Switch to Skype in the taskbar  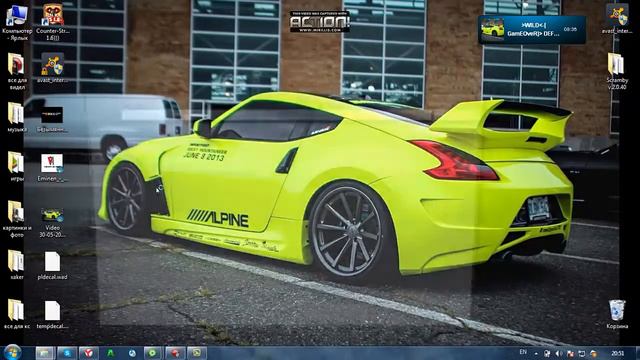(x=67, y=353)
